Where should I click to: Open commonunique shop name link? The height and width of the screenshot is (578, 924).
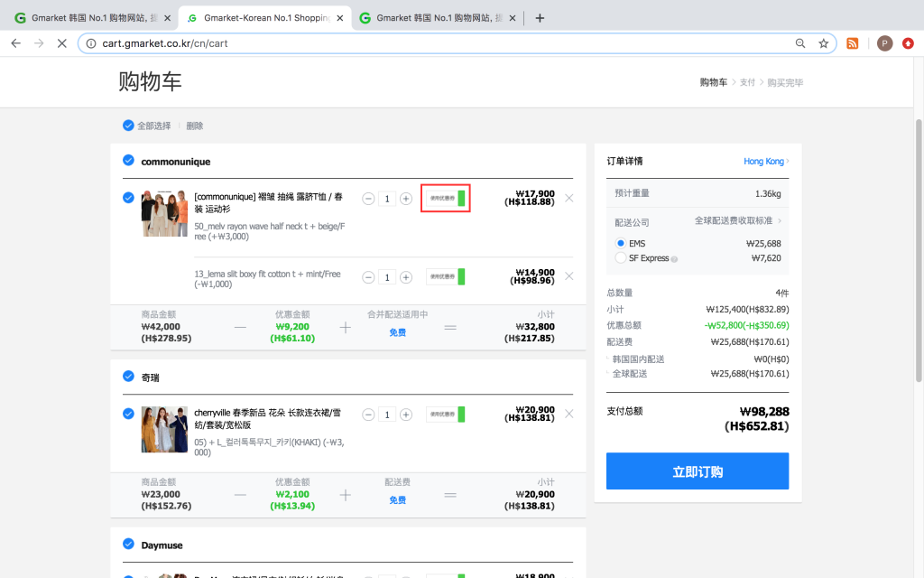click(x=176, y=162)
